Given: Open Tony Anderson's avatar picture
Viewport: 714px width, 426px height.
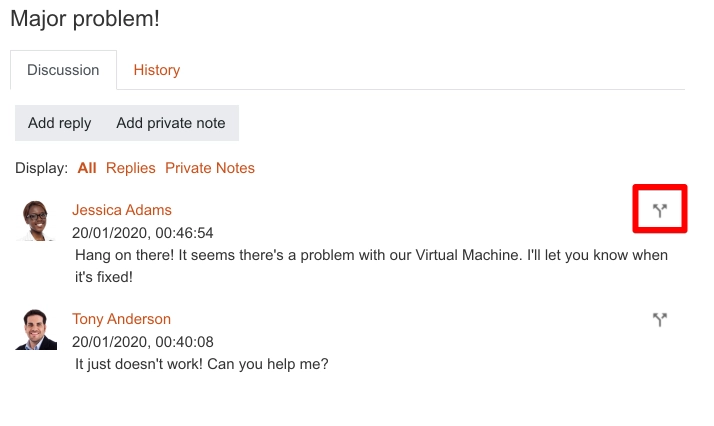Looking at the screenshot, I should click(36, 330).
